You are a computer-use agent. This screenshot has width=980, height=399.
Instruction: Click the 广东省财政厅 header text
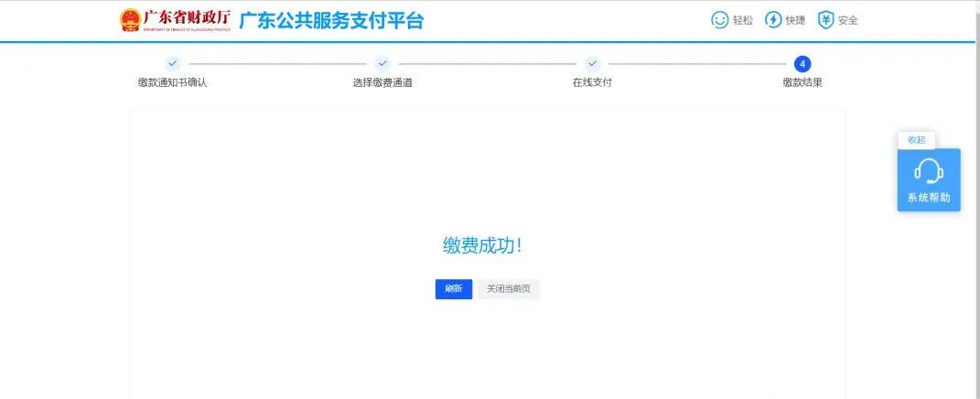tap(188, 17)
